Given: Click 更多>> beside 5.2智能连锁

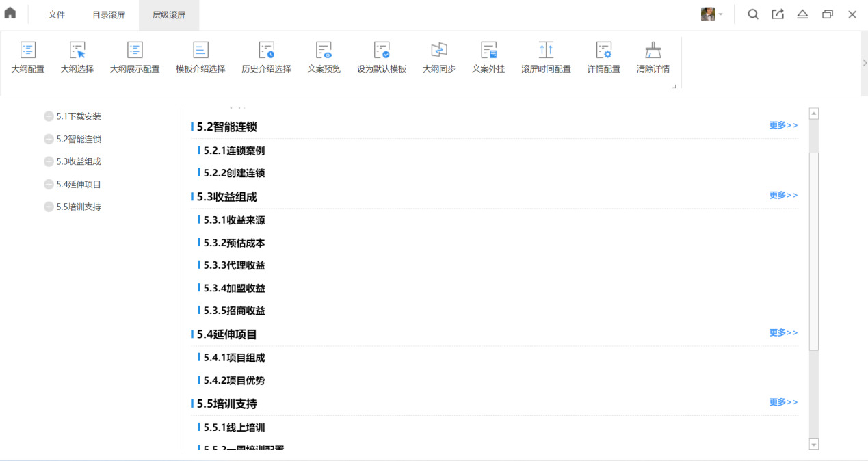Looking at the screenshot, I should 783,125.
